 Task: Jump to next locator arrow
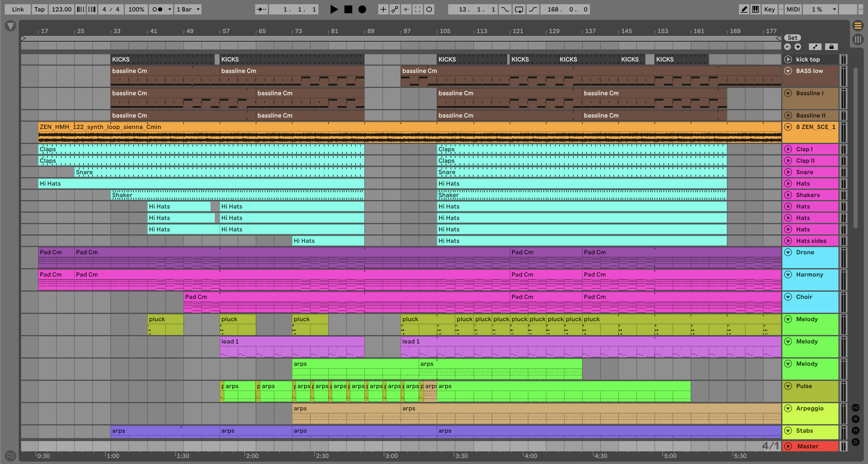797,47
